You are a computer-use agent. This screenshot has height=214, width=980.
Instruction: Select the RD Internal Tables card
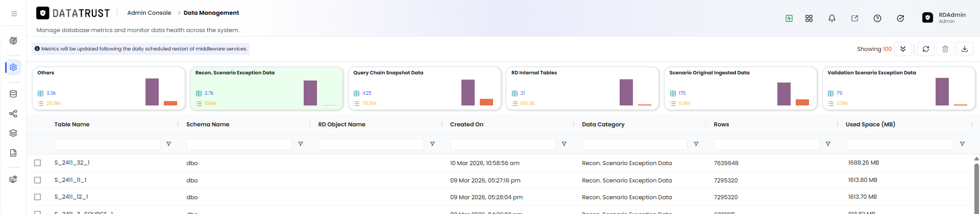[582, 88]
